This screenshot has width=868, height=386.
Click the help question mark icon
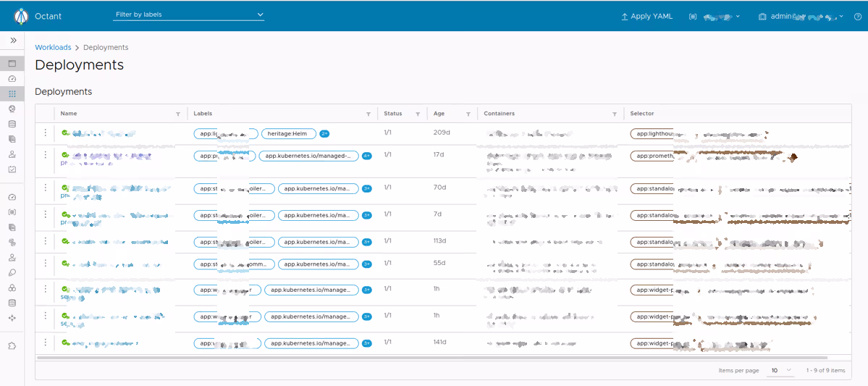point(858,16)
